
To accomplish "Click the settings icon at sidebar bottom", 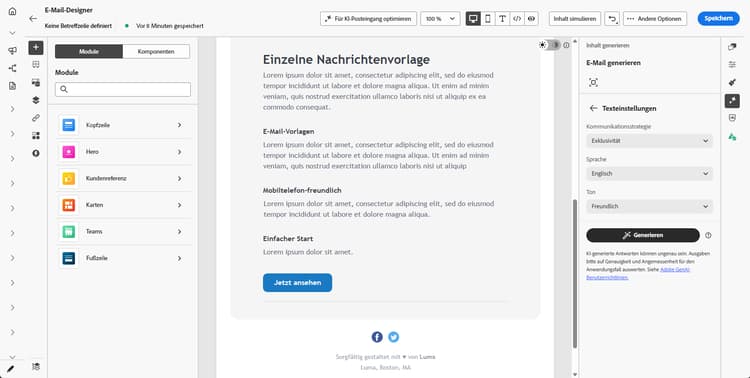I will (x=36, y=367).
